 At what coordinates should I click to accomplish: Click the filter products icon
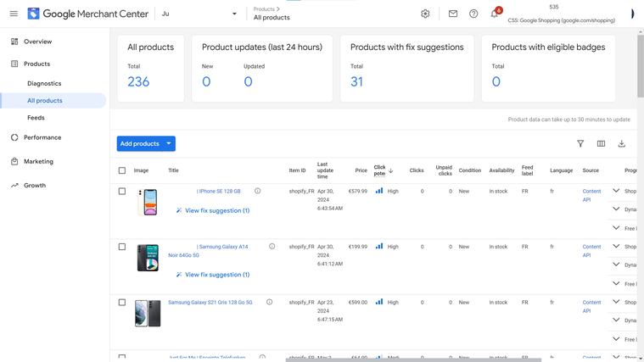tap(580, 144)
